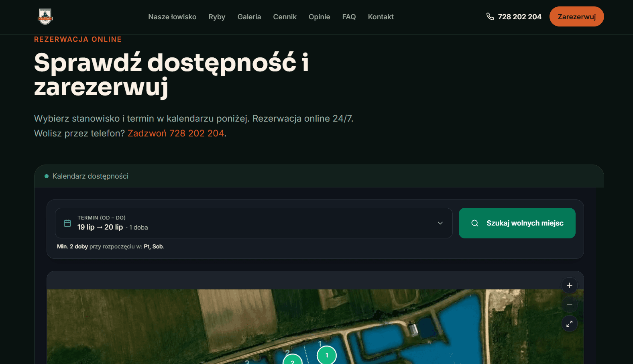This screenshot has width=633, height=364.
Task: Expand the date picker chevron arrow
Action: click(x=440, y=223)
